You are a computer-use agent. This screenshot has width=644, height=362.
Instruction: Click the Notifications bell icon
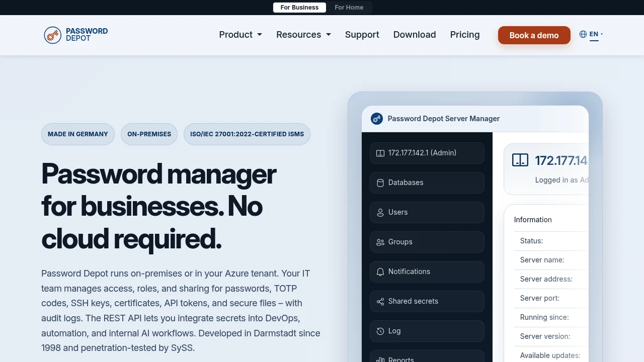coord(380,271)
